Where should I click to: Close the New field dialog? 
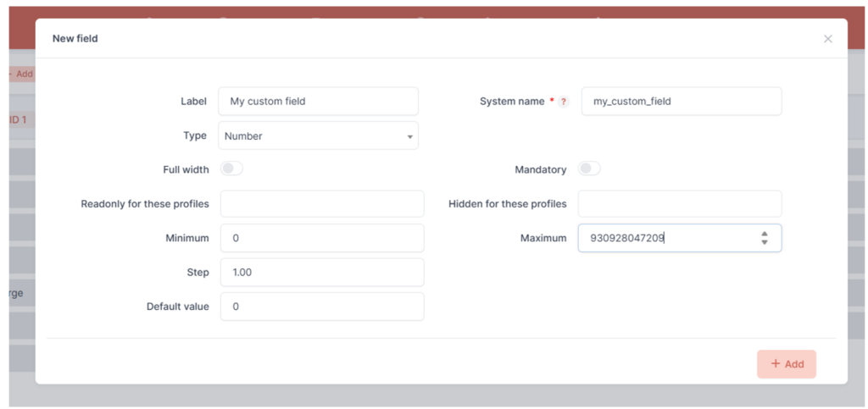tap(827, 39)
